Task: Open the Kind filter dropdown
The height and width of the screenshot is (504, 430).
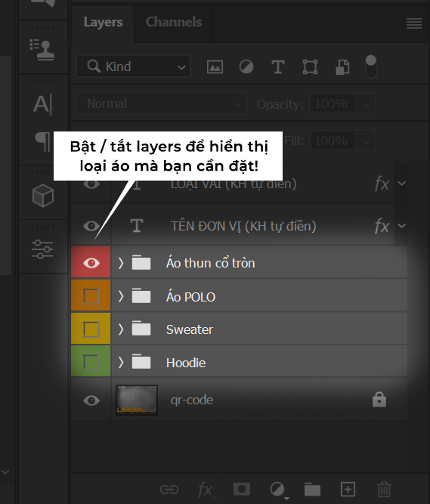Action: pyautogui.click(x=133, y=66)
